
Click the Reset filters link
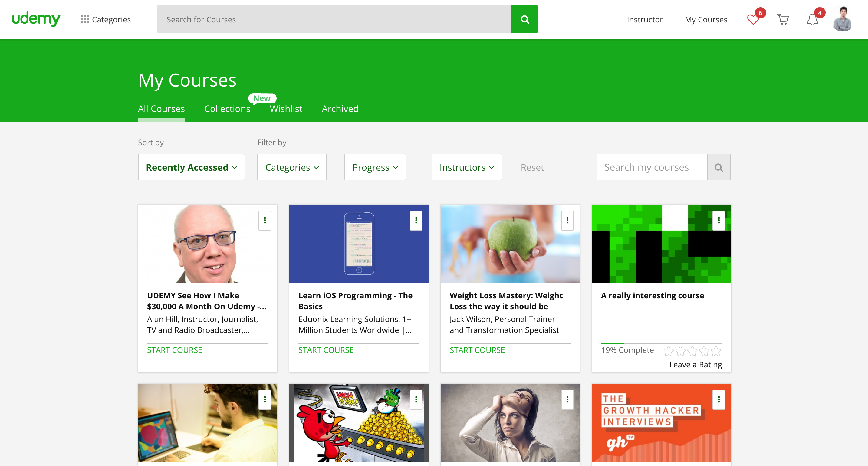tap(532, 167)
